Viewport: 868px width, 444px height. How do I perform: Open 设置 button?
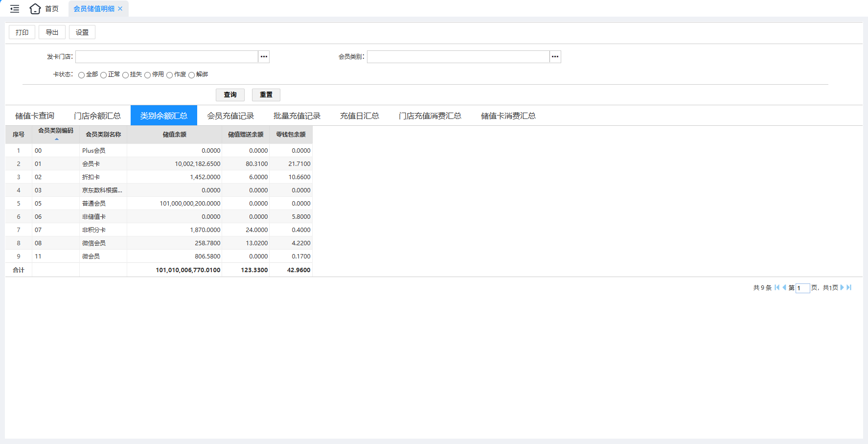82,32
